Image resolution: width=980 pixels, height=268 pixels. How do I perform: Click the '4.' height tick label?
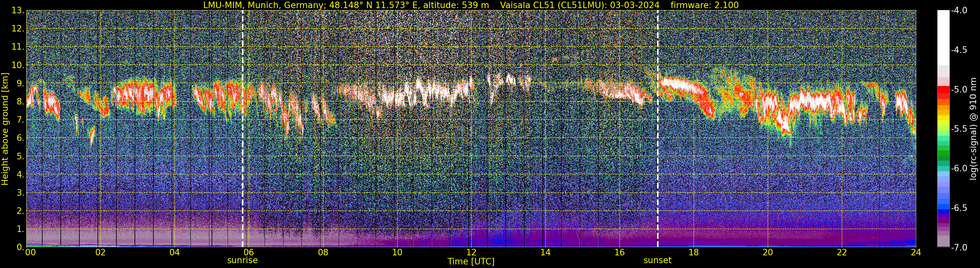[x=20, y=174]
